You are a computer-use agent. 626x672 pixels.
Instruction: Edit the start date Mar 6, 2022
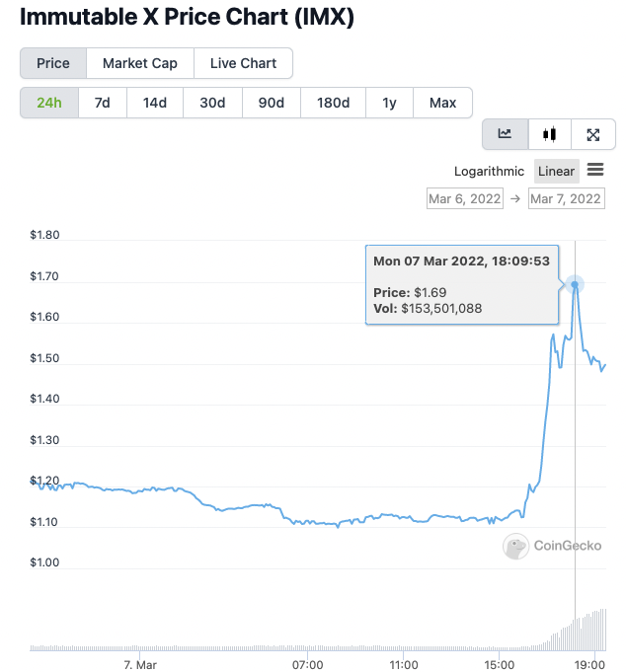(x=464, y=198)
